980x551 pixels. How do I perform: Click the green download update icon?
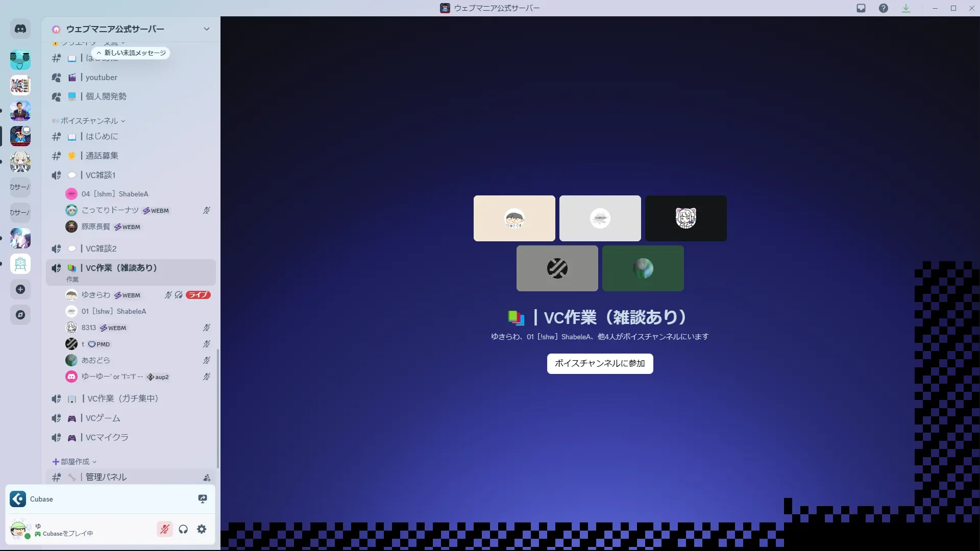coord(906,8)
